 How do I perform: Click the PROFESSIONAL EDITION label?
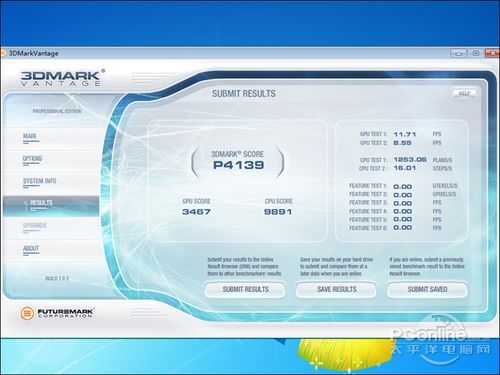pos(57,111)
